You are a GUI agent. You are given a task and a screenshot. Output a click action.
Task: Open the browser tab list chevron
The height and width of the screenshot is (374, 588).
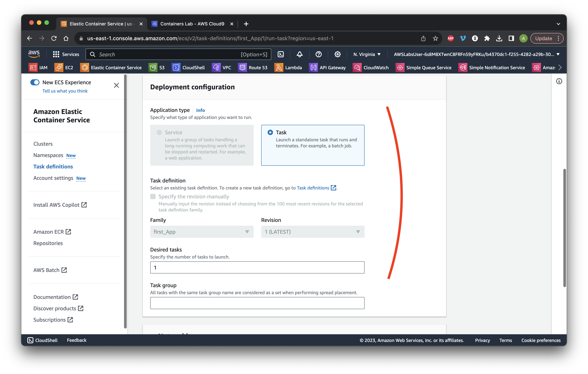(558, 24)
